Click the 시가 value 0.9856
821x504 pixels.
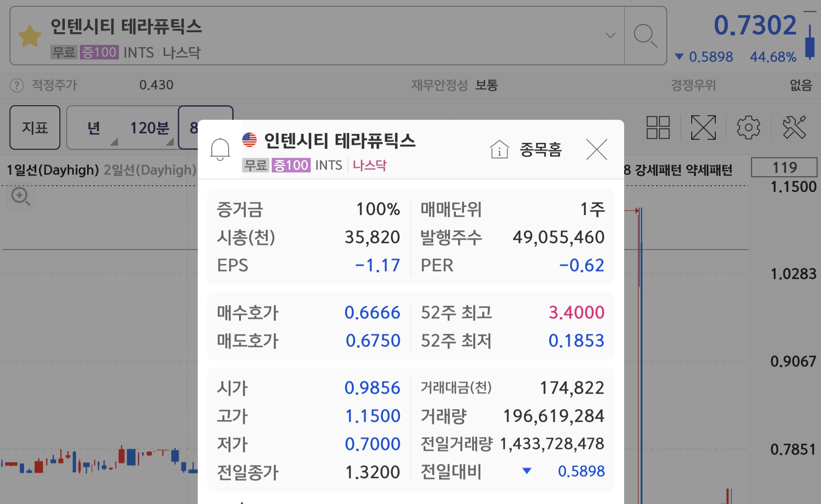pos(372,388)
